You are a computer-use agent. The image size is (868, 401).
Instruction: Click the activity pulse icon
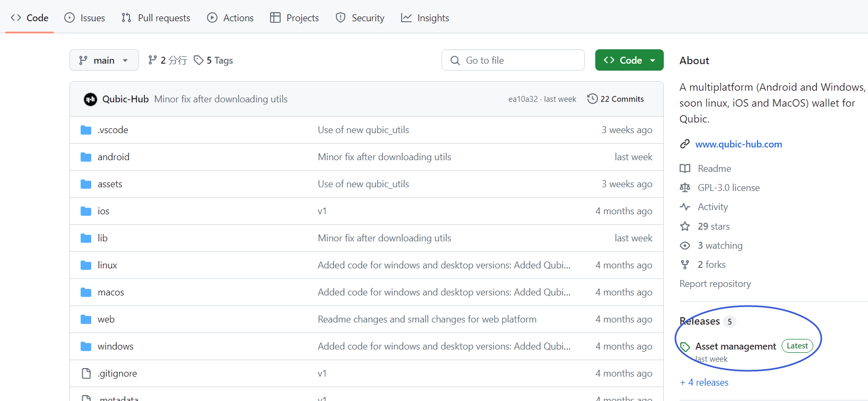[x=685, y=207]
